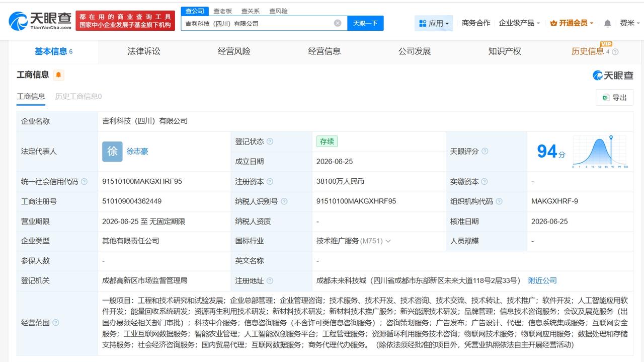Clear the search field with X icon

click(x=338, y=23)
